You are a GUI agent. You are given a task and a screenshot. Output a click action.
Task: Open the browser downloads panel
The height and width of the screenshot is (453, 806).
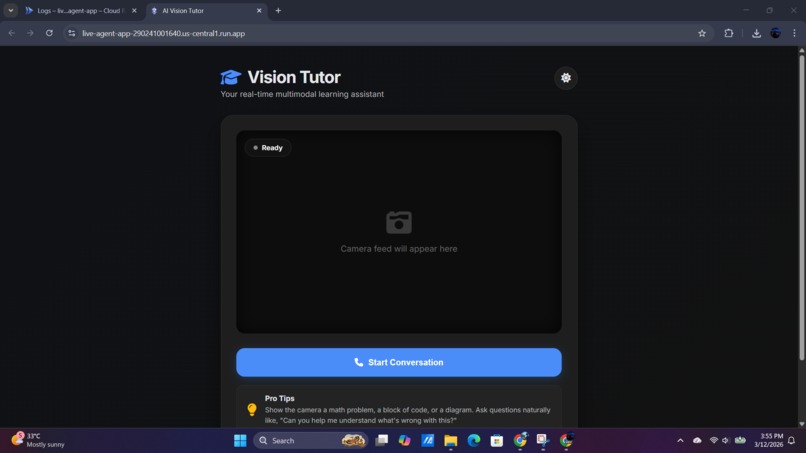[x=756, y=33]
